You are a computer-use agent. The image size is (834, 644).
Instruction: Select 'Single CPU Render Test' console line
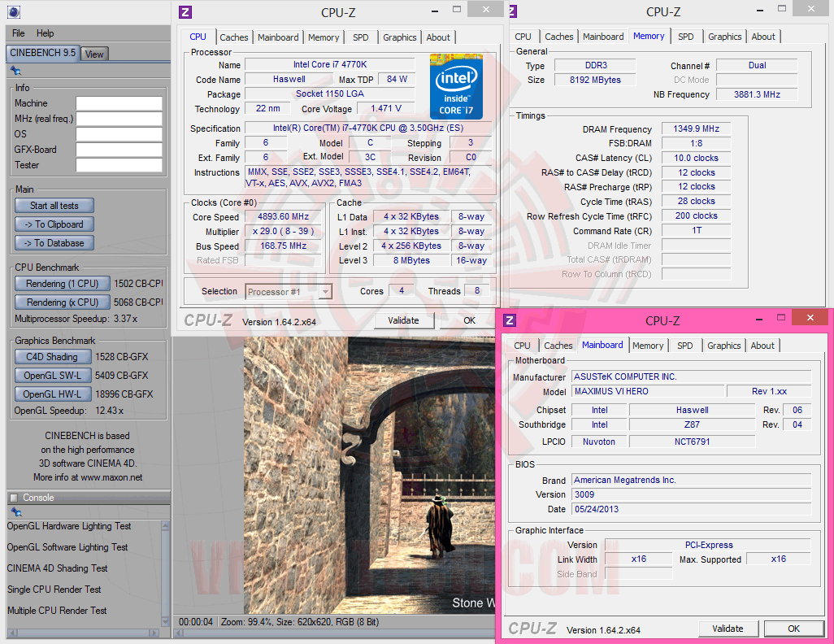coord(54,590)
